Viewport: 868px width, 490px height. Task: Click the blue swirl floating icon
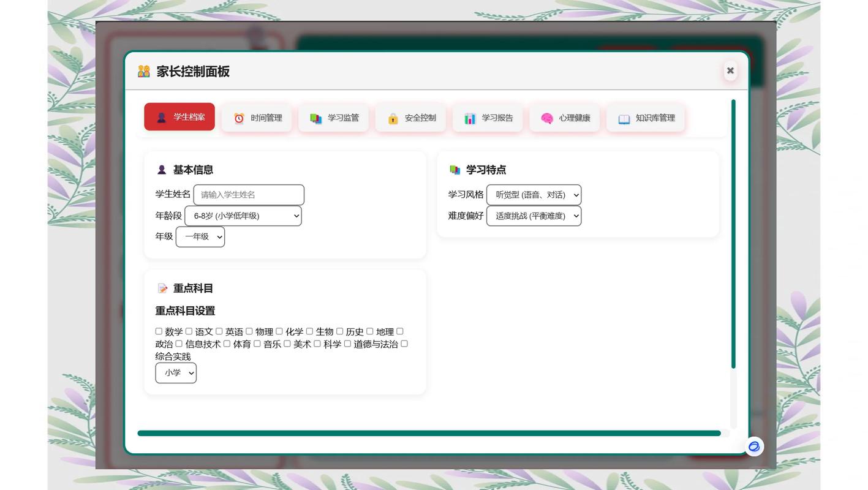tap(754, 447)
